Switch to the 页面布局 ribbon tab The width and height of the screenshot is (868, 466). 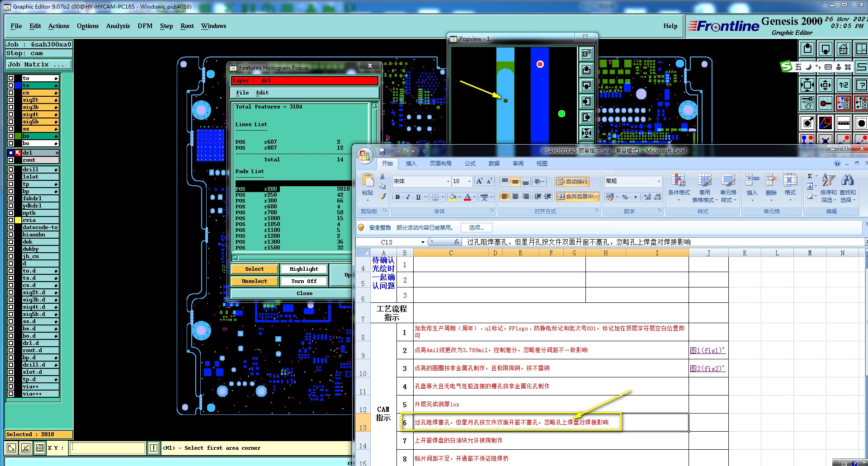440,164
